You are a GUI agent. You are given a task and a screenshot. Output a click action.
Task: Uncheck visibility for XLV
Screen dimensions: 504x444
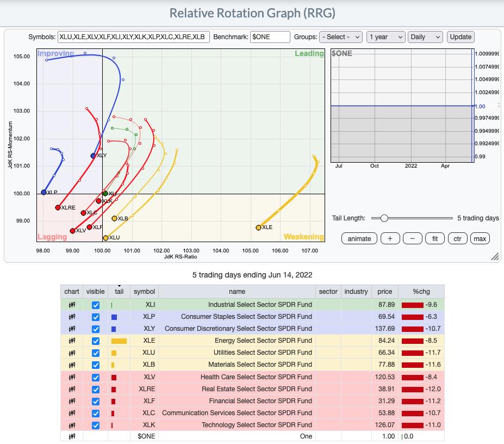[x=96, y=378]
